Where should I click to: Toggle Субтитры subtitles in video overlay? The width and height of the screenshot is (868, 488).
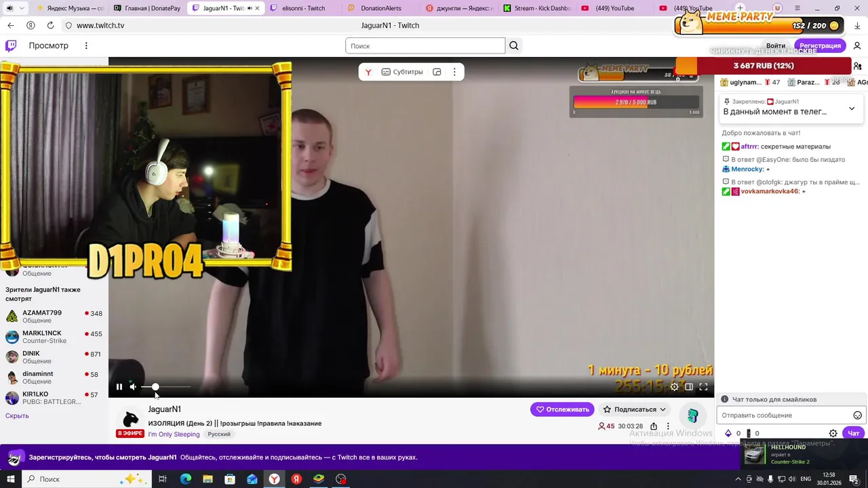[402, 72]
